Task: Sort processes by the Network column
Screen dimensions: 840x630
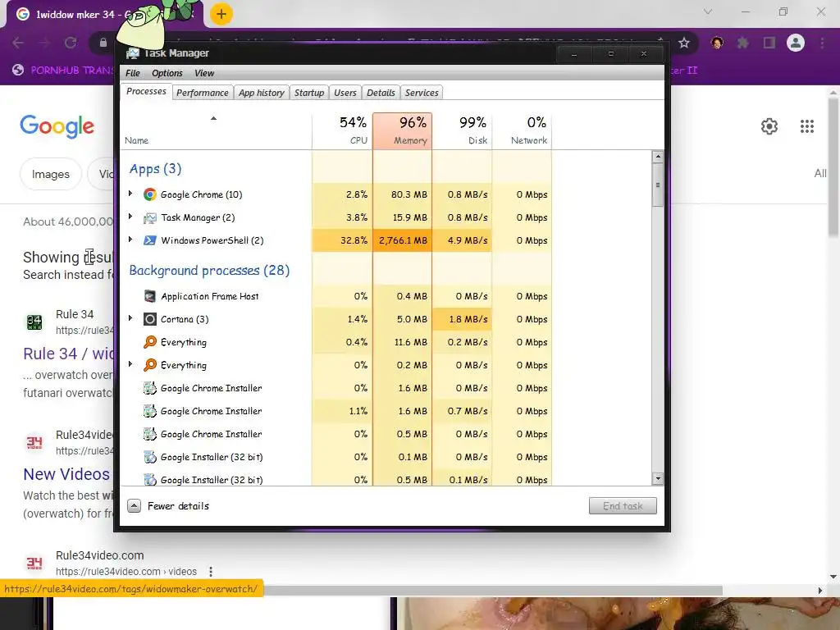Action: coord(522,130)
